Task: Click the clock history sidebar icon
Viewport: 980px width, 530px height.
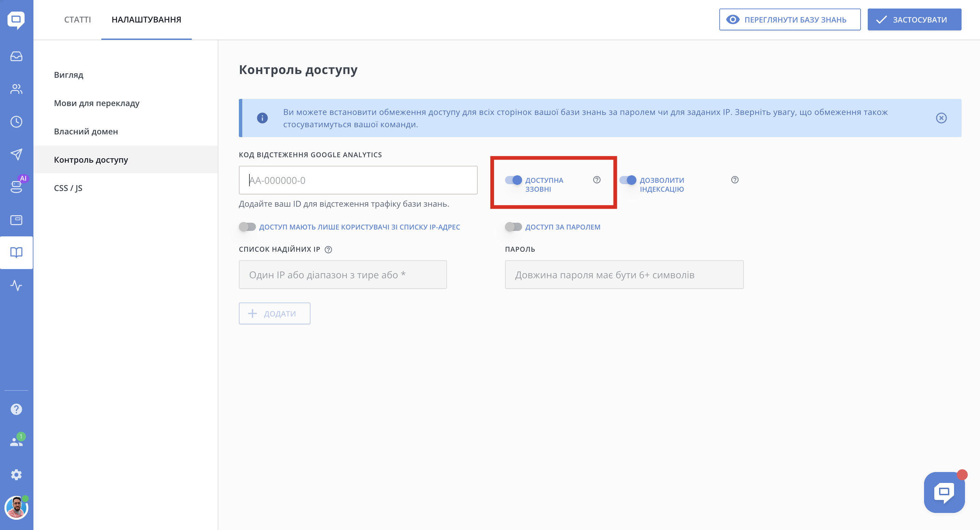Action: 16,122
